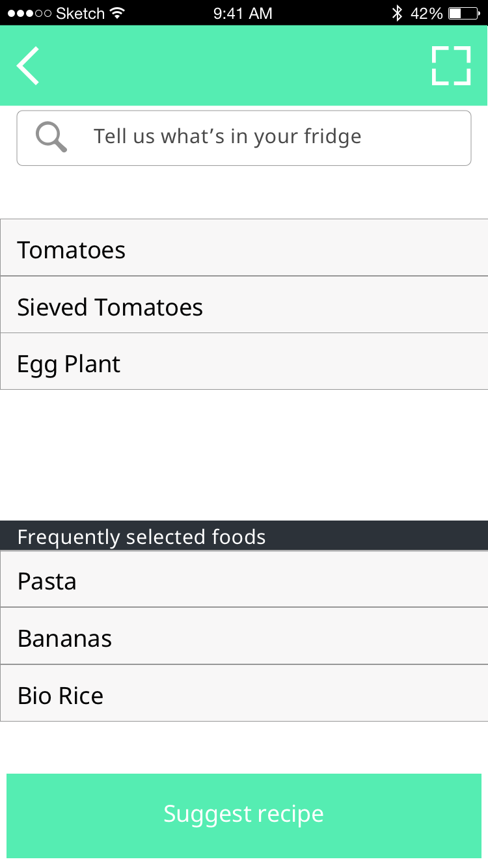Screen dimensions: 488x868
Task: Tap the magnifying glass search icon
Action: 51,137
